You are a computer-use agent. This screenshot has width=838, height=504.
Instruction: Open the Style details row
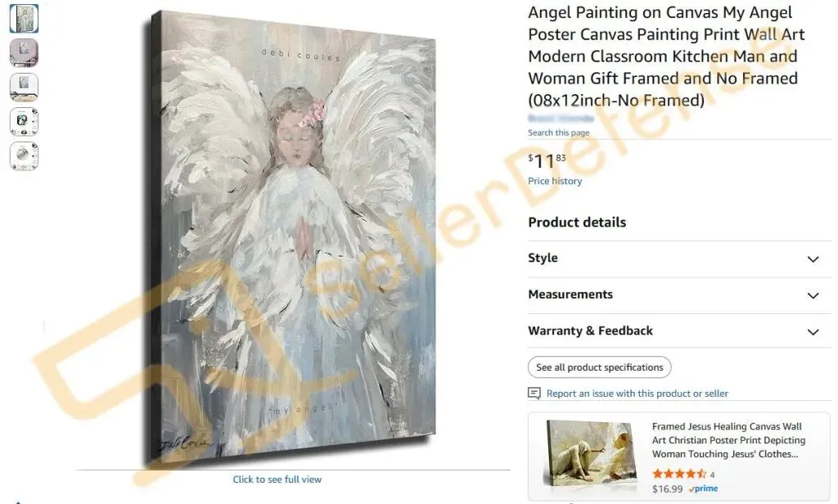click(x=679, y=259)
